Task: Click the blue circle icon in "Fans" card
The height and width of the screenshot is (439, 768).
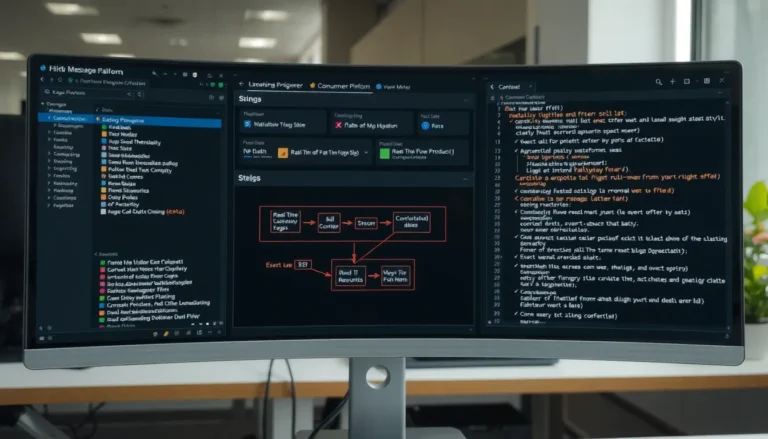Action: (x=425, y=126)
